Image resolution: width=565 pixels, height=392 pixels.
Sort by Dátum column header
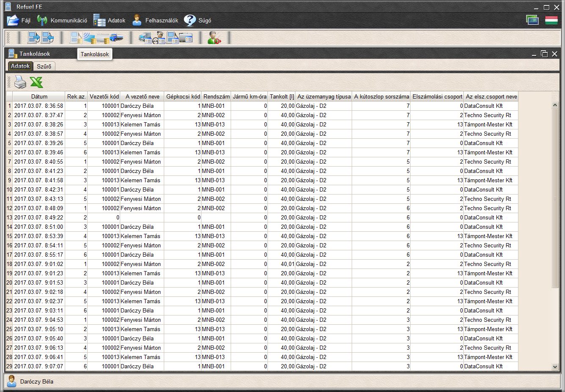pyautogui.click(x=39, y=96)
